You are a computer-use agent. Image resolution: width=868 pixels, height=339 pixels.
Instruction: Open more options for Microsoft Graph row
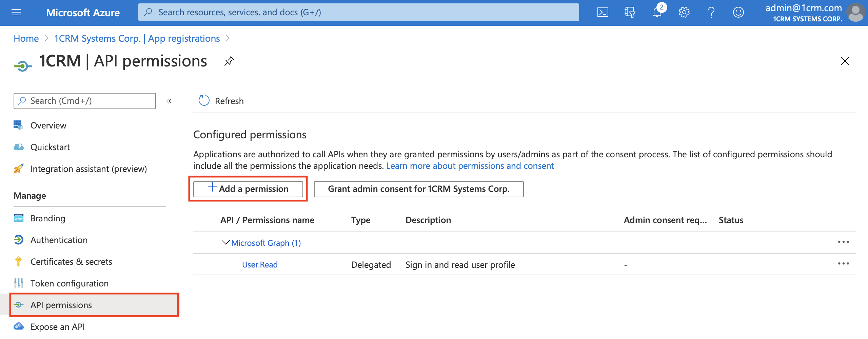(x=843, y=242)
